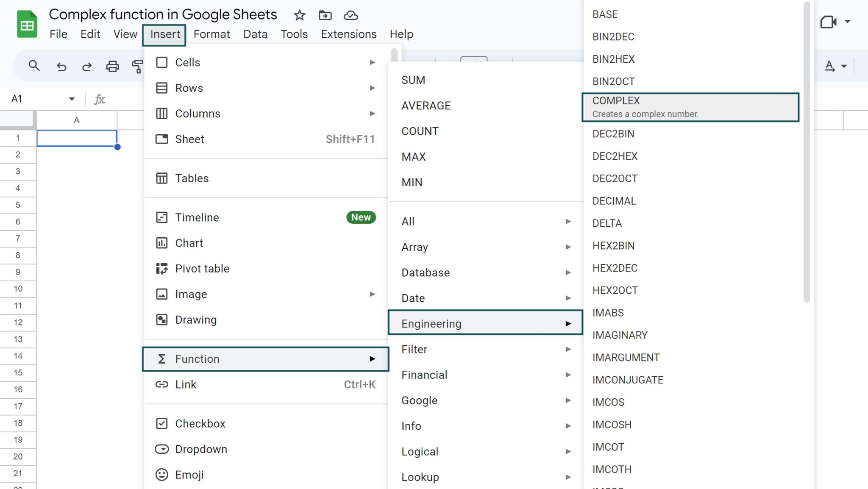Click the search magnifier in toolbar

34,66
